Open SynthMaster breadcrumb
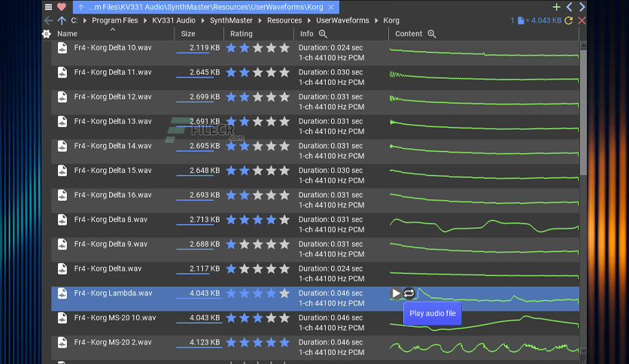This screenshot has height=364, width=629. (231, 20)
